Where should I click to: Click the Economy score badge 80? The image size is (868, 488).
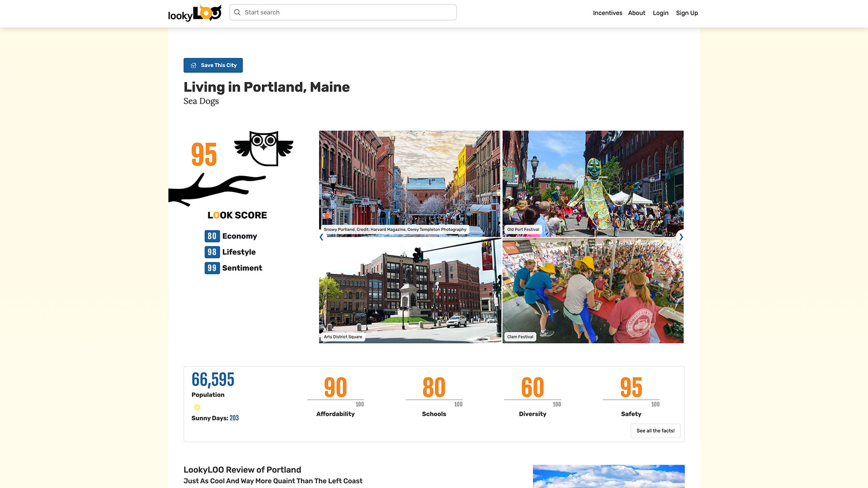click(212, 236)
